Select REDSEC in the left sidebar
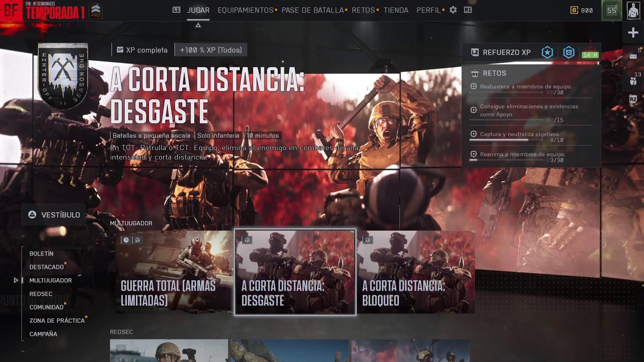This screenshot has height=362, width=644. (x=41, y=294)
